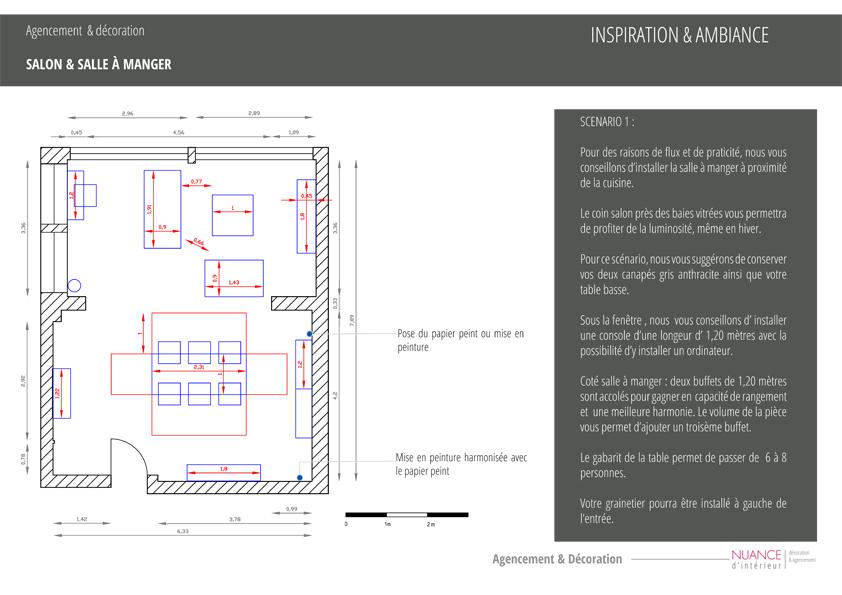The image size is (842, 595).
Task: Click the "INSPIRATION & AMBIANCE" header title
Action: (679, 35)
